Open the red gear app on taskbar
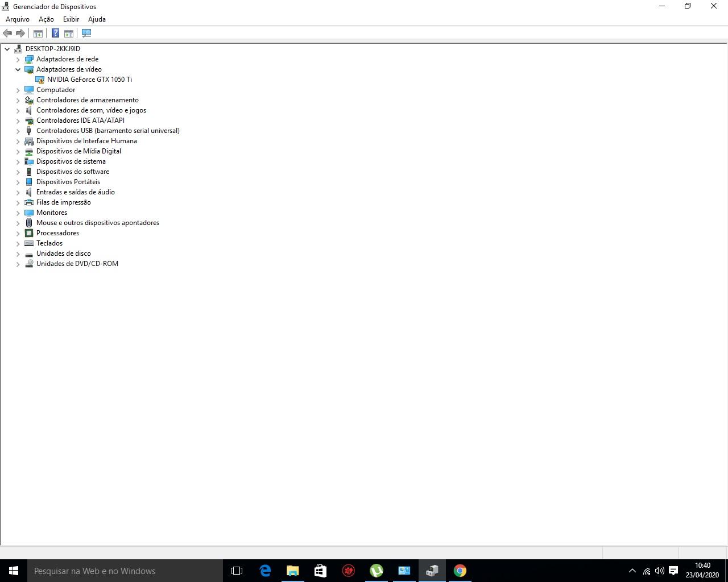Screen dimensions: 728x582 click(x=349, y=571)
